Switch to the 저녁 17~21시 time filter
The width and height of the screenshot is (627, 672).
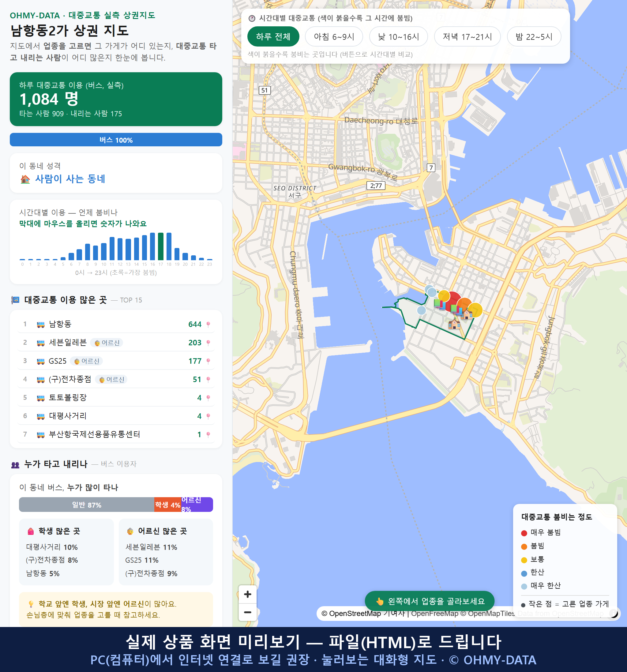(x=467, y=36)
